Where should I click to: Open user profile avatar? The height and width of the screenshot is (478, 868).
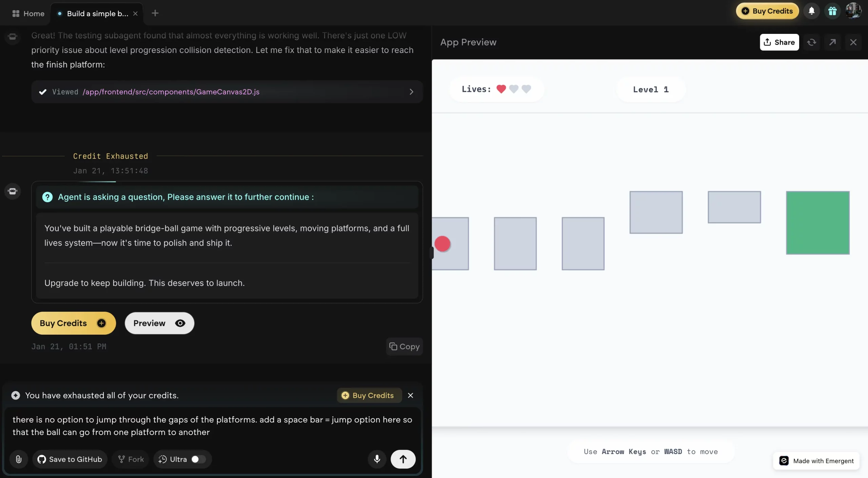(x=853, y=11)
